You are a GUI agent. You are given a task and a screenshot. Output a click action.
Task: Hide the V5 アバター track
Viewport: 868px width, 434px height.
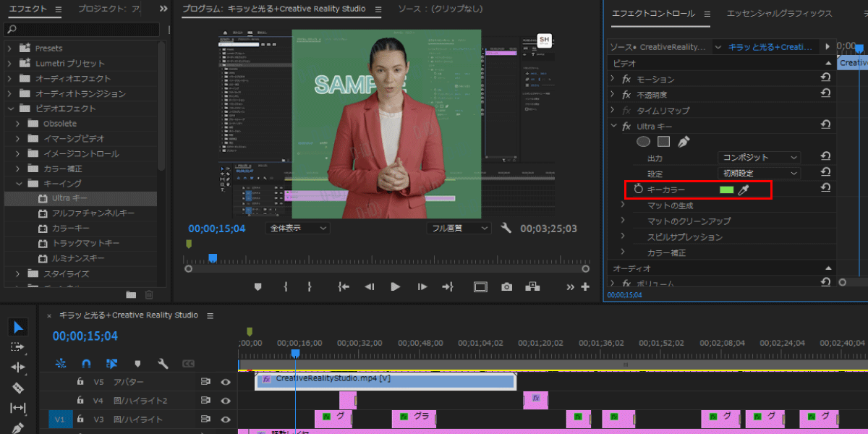pos(226,382)
